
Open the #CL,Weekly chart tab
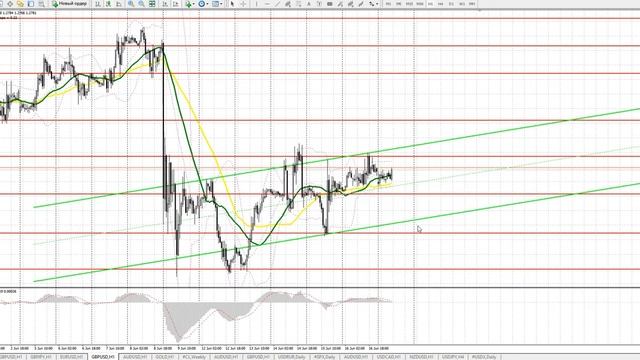click(194, 357)
